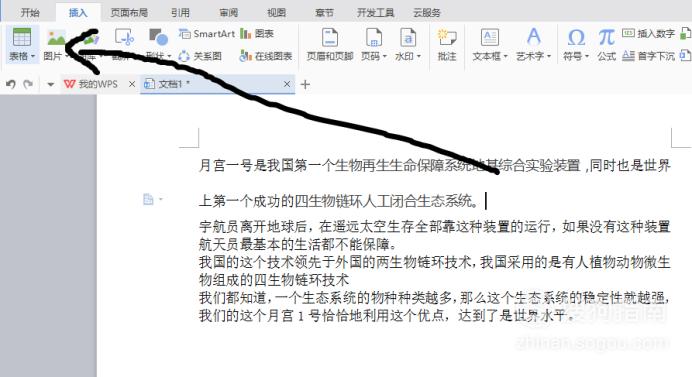The image size is (692, 377).
Task: Expand the paragraph layout icon's small arrow
Action: coord(161,200)
